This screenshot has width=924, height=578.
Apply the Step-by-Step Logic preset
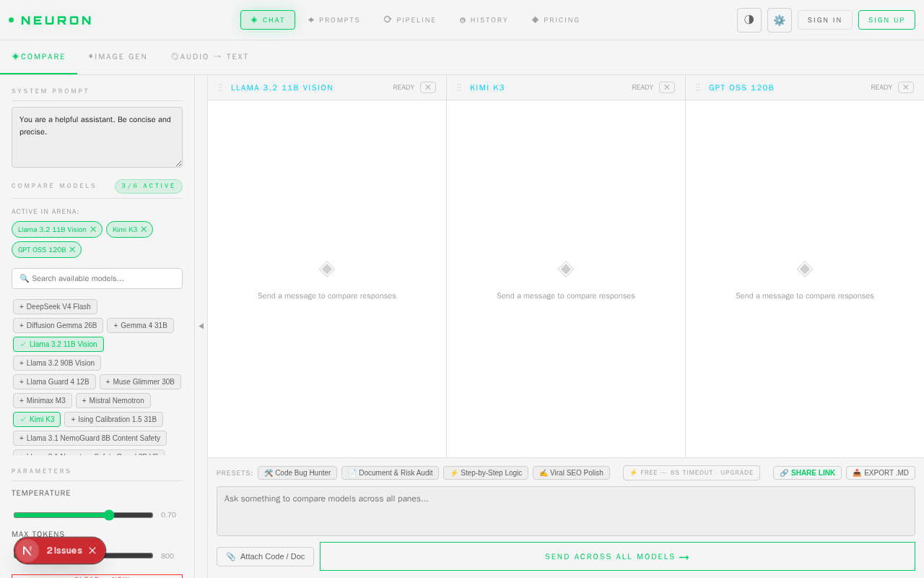(x=486, y=473)
